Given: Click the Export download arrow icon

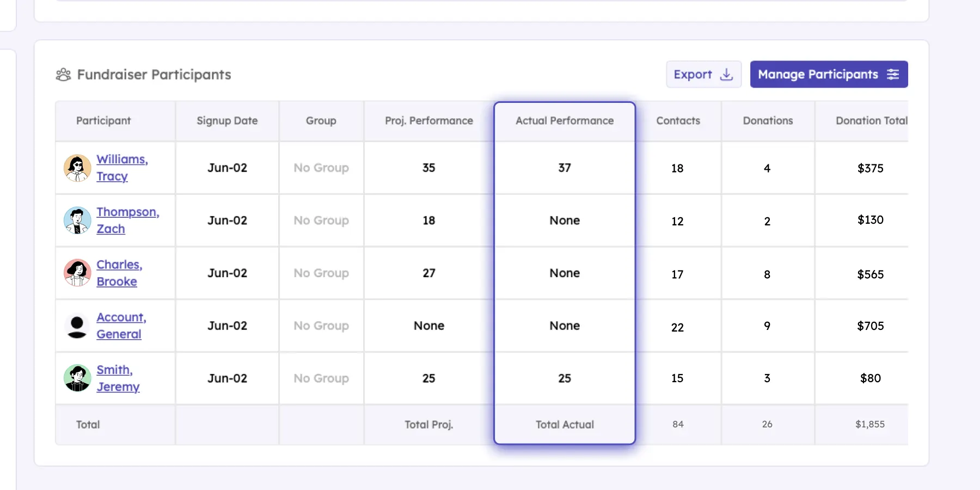Looking at the screenshot, I should [726, 75].
